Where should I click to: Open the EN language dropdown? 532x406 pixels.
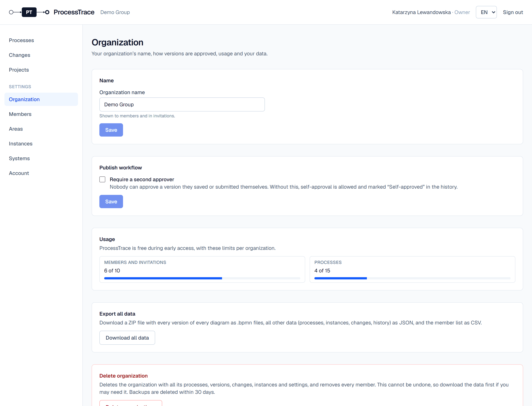point(486,12)
